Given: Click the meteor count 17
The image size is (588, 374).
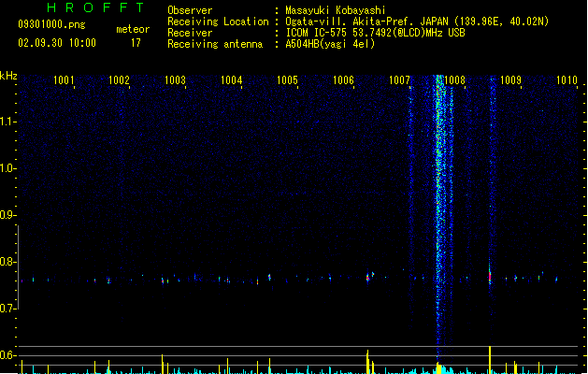Looking at the screenshot, I should coord(136,43).
